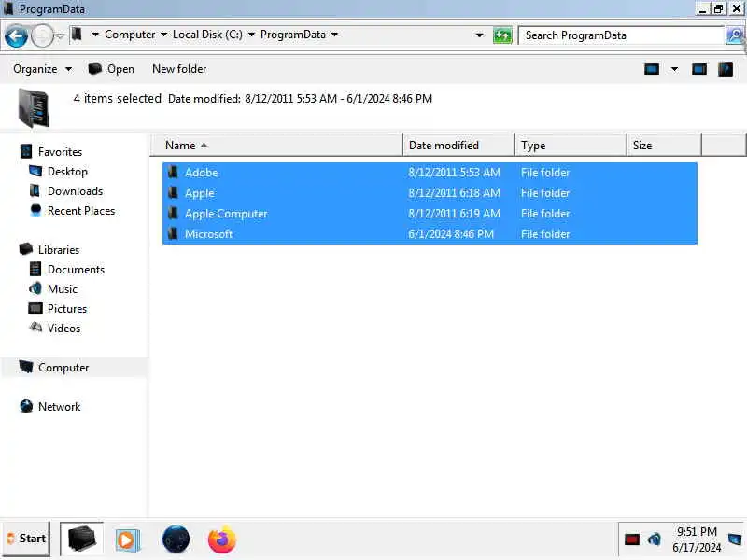Select Computer in navigation pane
747x560 pixels.
coord(63,368)
